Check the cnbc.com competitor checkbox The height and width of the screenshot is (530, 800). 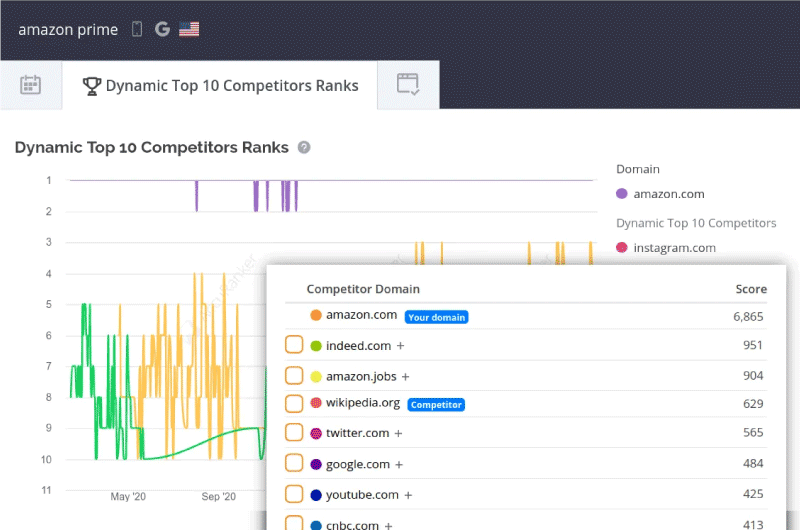point(294,523)
